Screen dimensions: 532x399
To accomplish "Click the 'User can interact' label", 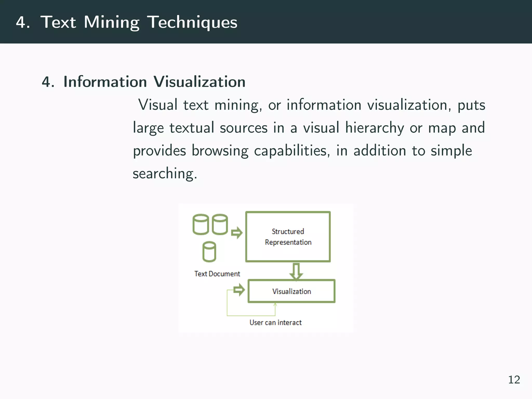I will tap(276, 322).
